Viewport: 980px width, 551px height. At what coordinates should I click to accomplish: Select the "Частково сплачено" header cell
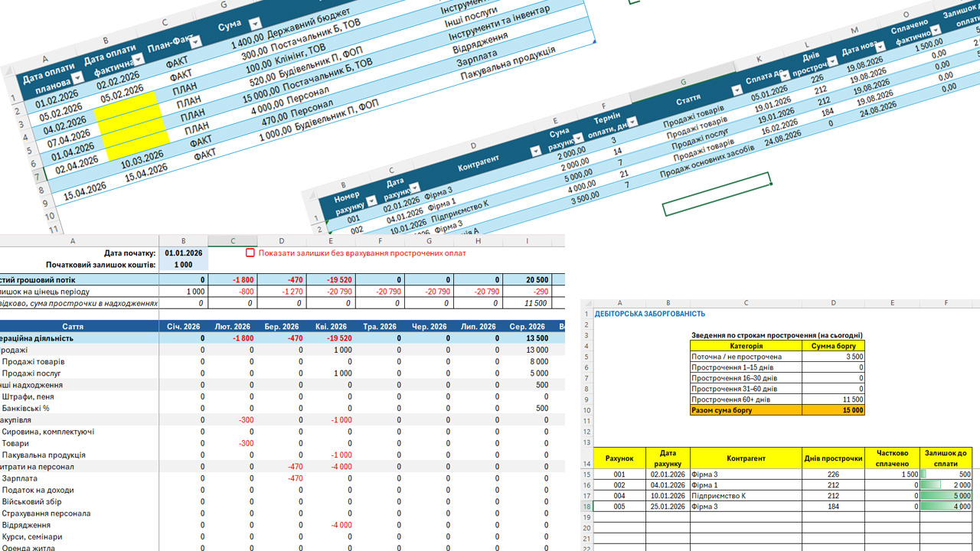(893, 458)
